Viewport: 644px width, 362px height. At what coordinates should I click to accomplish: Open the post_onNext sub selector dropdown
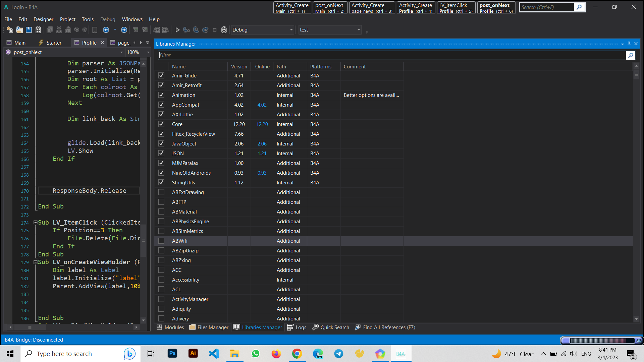coord(121,52)
